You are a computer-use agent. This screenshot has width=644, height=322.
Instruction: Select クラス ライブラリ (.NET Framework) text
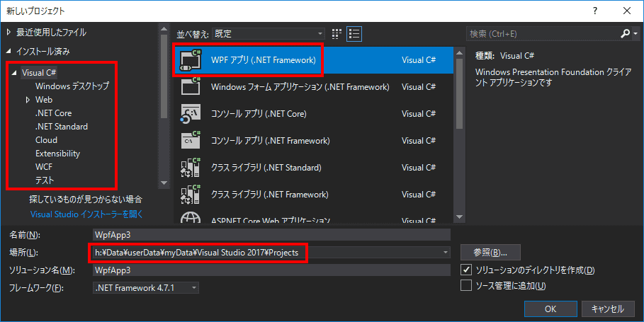coord(270,195)
